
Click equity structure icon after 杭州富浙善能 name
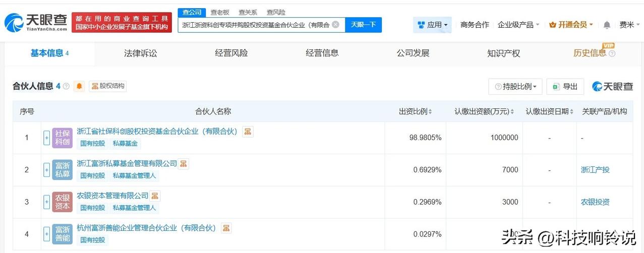226,228
